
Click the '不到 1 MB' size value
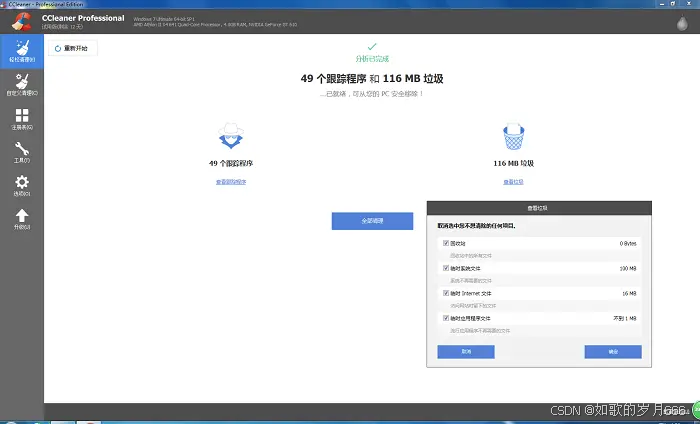[x=625, y=319]
